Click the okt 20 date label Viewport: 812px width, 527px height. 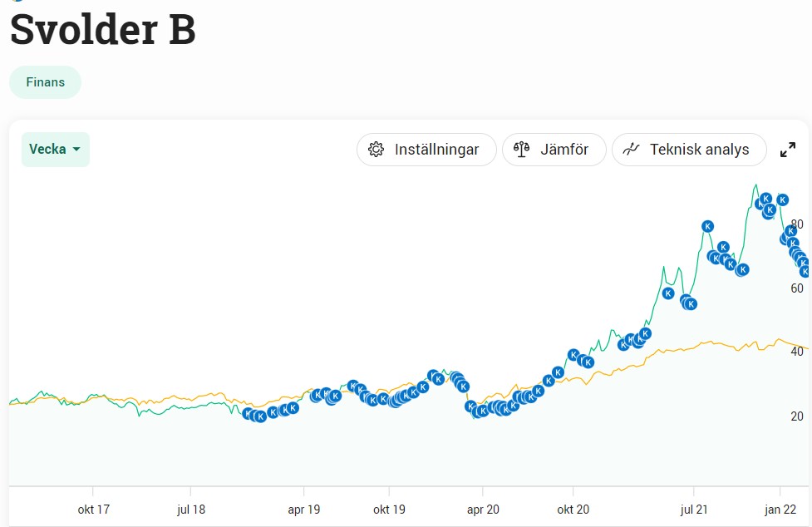point(573,509)
